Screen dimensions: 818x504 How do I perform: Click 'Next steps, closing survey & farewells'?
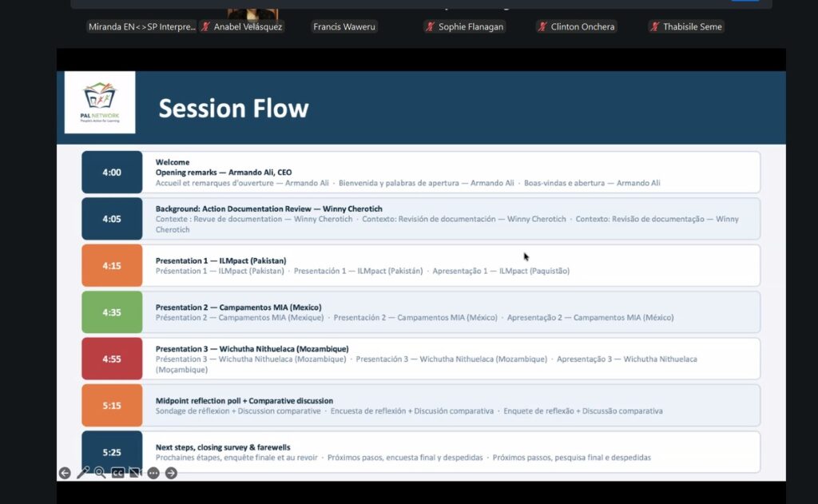pos(223,447)
